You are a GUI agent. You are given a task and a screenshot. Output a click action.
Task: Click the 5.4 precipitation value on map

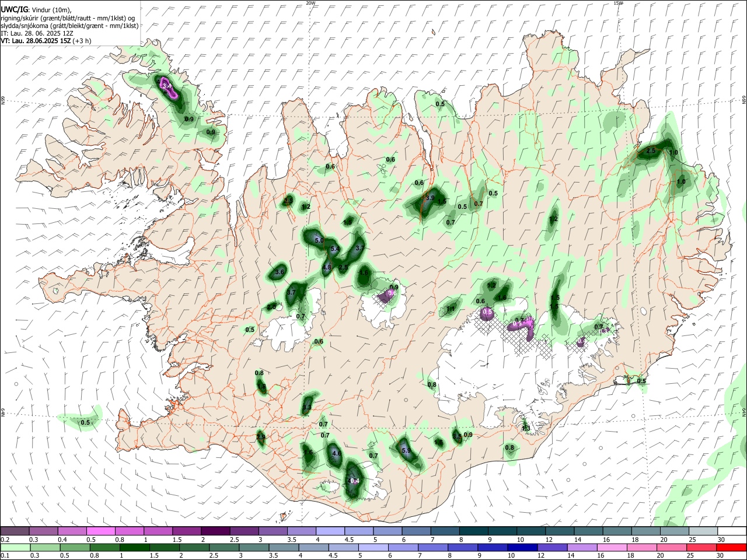click(335, 249)
